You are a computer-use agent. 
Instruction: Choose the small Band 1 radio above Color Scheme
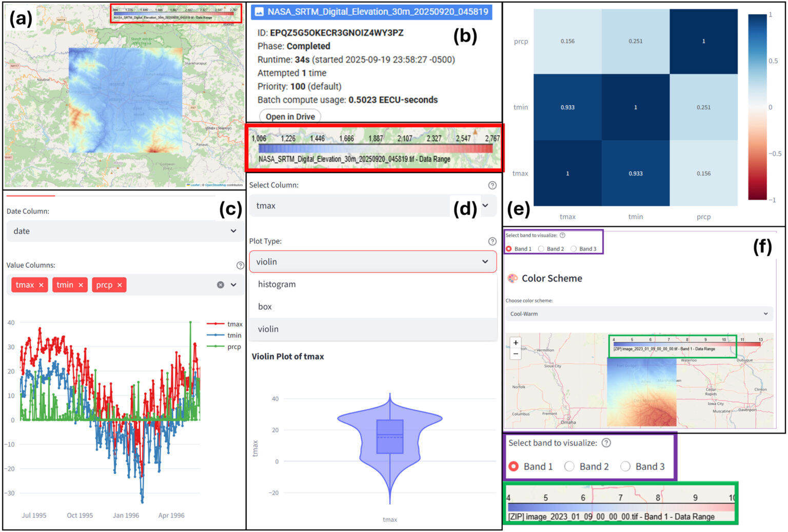[508, 249]
